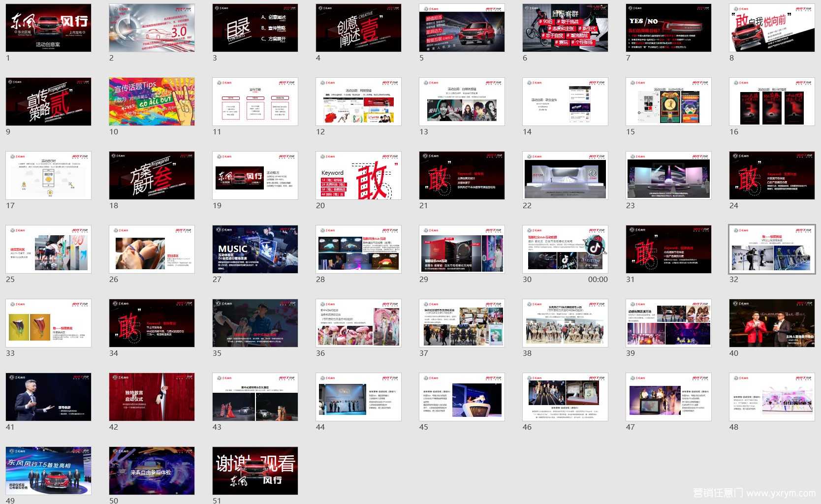The height and width of the screenshot is (504, 821).
Task: Select slide 38 dance group thumbnail
Action: click(x=565, y=323)
